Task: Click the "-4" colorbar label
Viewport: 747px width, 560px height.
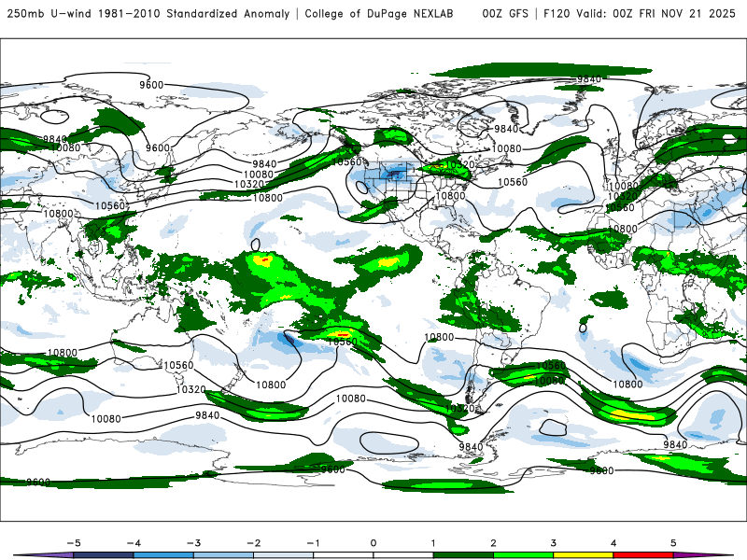Action: click(134, 543)
